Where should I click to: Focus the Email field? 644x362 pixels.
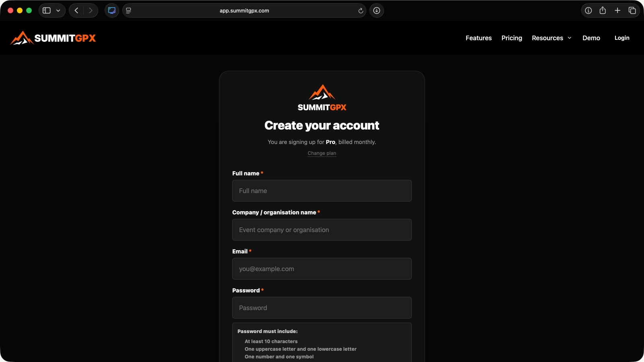322,269
